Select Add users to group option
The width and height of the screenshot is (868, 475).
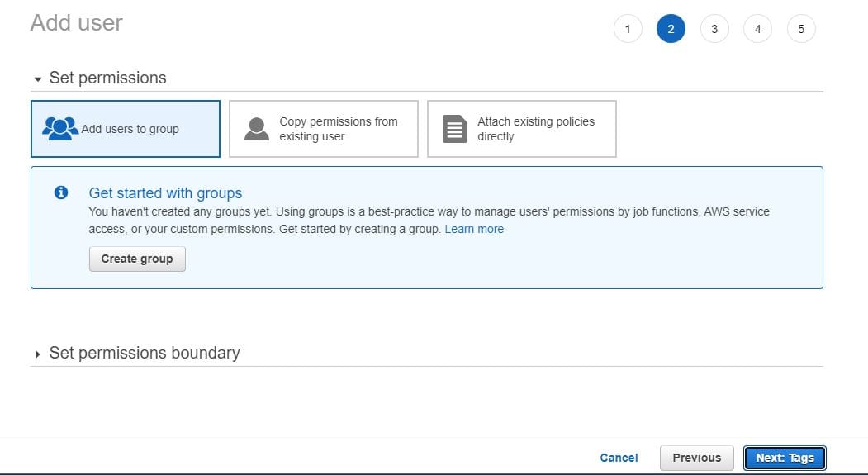[x=126, y=129]
